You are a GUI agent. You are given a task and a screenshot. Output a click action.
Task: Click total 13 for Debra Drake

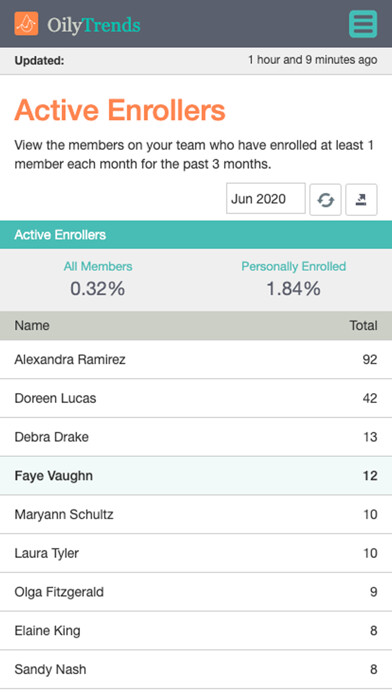pos(370,437)
